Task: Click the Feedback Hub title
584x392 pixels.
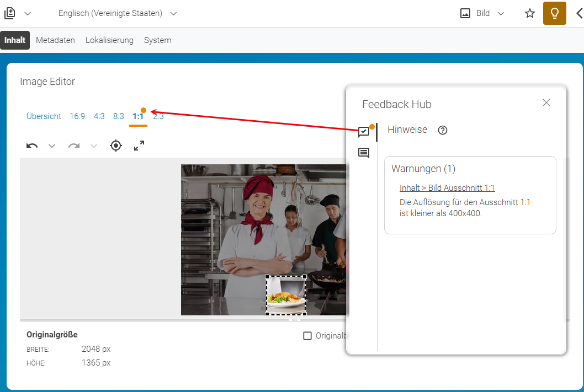Action: pos(397,104)
